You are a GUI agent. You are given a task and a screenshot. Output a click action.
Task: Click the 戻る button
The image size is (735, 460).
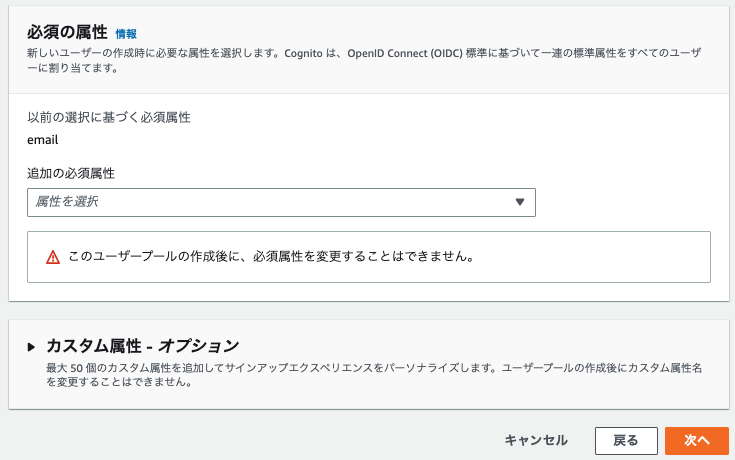[626, 441]
